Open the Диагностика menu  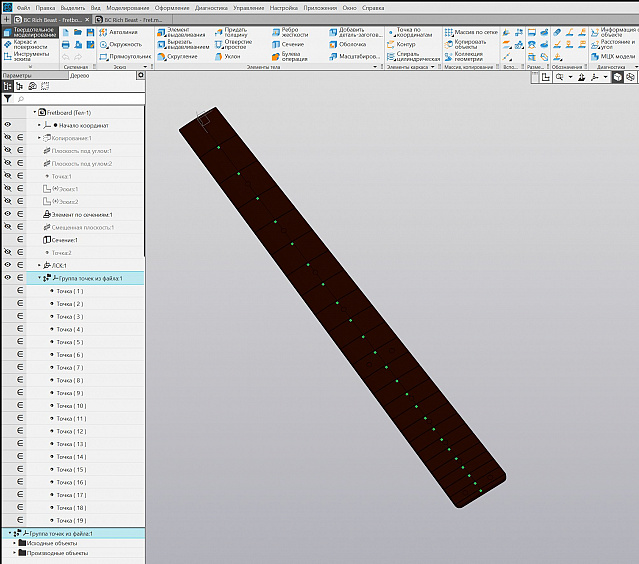point(211,7)
